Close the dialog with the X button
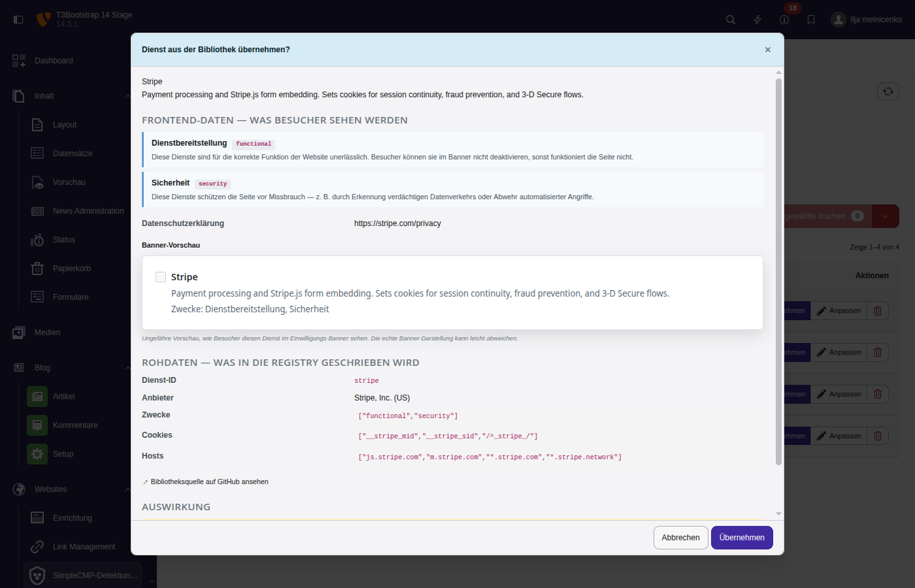This screenshot has height=588, width=915. click(x=768, y=50)
